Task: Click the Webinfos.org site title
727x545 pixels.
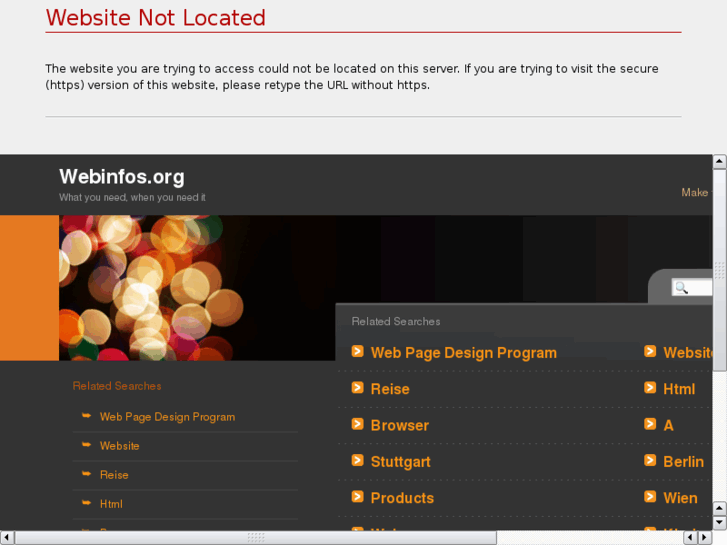Action: pyautogui.click(x=122, y=177)
